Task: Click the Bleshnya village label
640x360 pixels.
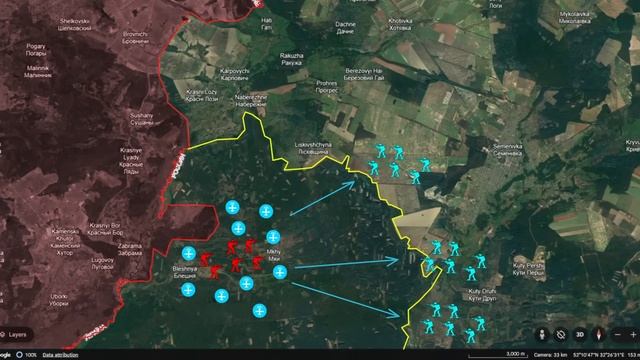Action: click(x=185, y=273)
